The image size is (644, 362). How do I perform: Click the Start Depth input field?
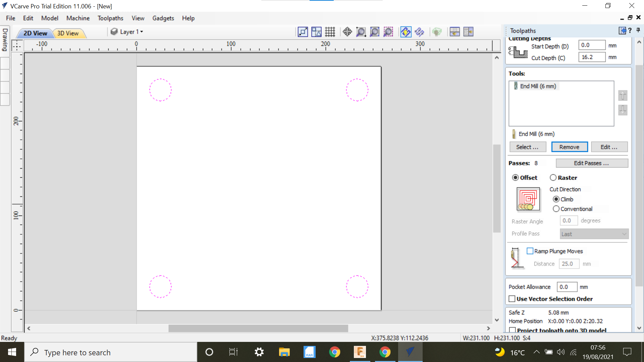pos(592,45)
